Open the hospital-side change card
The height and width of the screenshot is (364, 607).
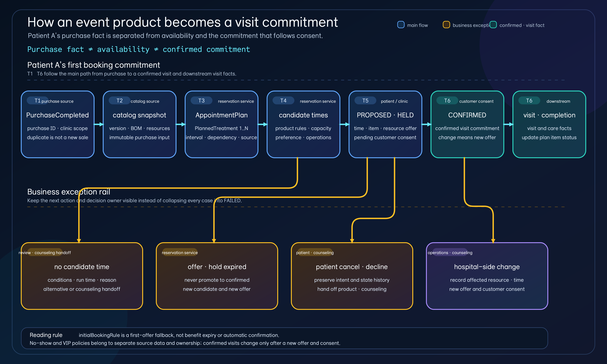487,276
